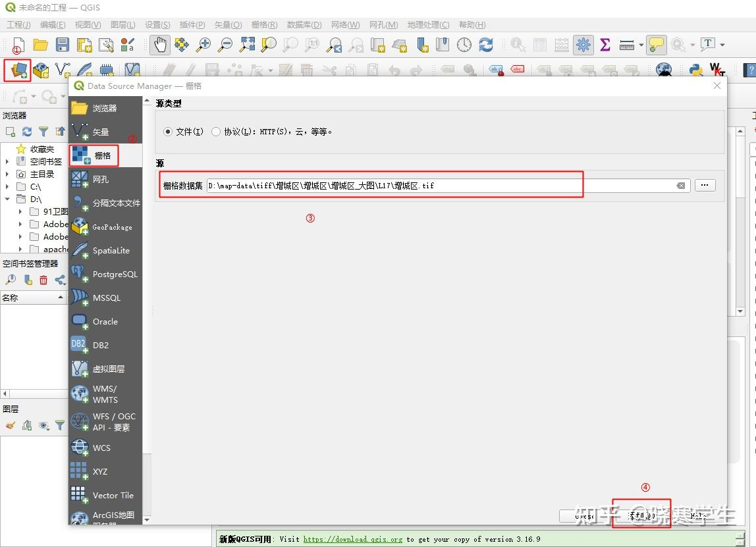
Task: Open the Data Source Manager toolbar icon
Action: (18, 70)
